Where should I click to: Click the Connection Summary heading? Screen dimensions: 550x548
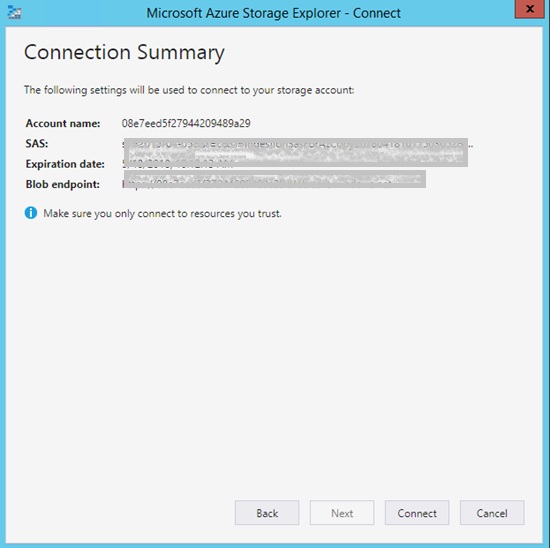click(124, 53)
